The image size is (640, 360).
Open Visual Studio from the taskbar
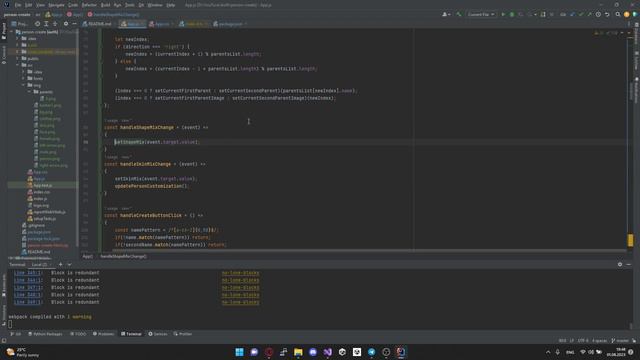click(328, 352)
